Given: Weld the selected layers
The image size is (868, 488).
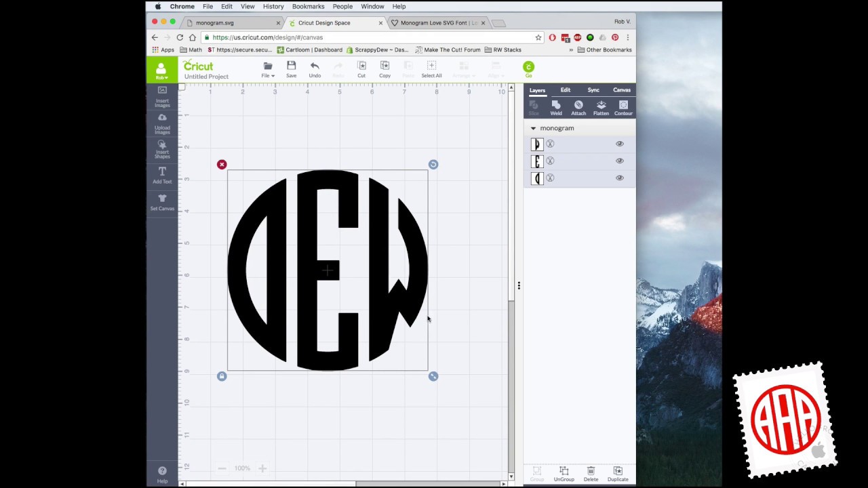Looking at the screenshot, I should [556, 108].
